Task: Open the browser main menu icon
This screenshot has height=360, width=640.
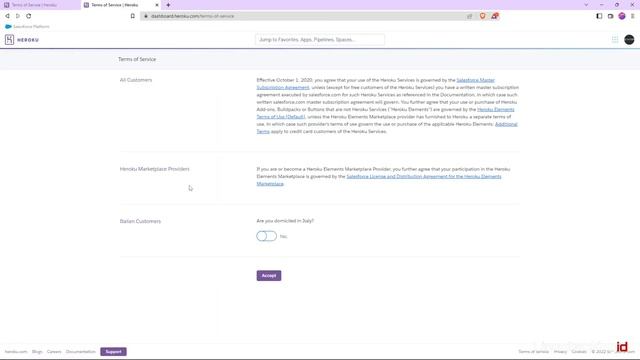Action: click(633, 16)
